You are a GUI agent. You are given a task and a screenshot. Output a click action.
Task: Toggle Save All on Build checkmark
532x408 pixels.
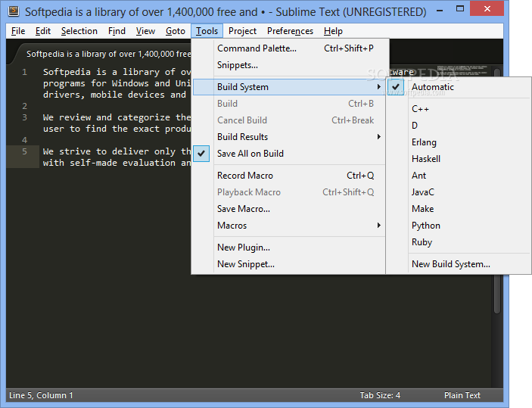coord(289,154)
